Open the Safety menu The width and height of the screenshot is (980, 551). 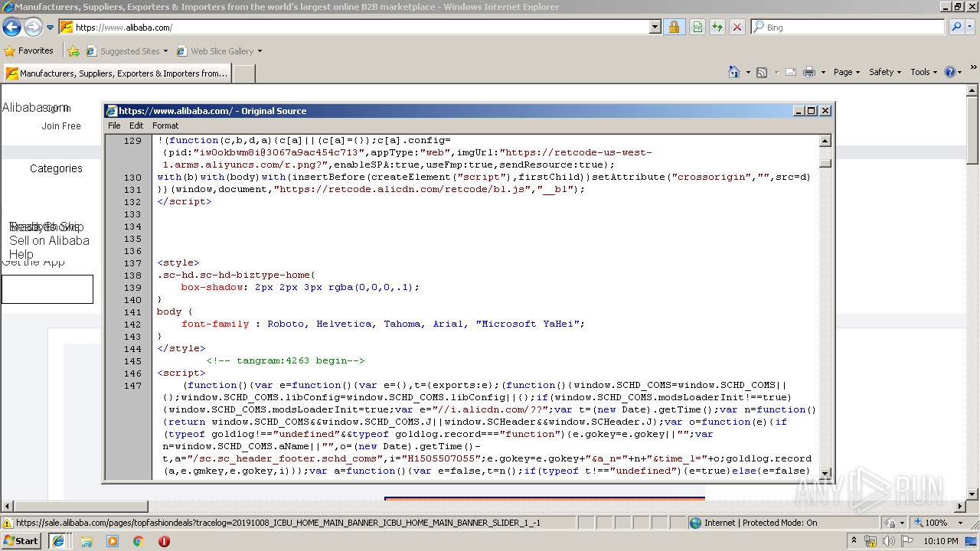pyautogui.click(x=885, y=72)
